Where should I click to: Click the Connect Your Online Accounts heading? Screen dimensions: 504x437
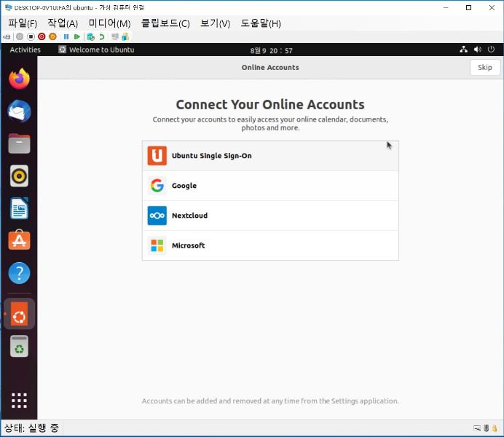point(270,105)
